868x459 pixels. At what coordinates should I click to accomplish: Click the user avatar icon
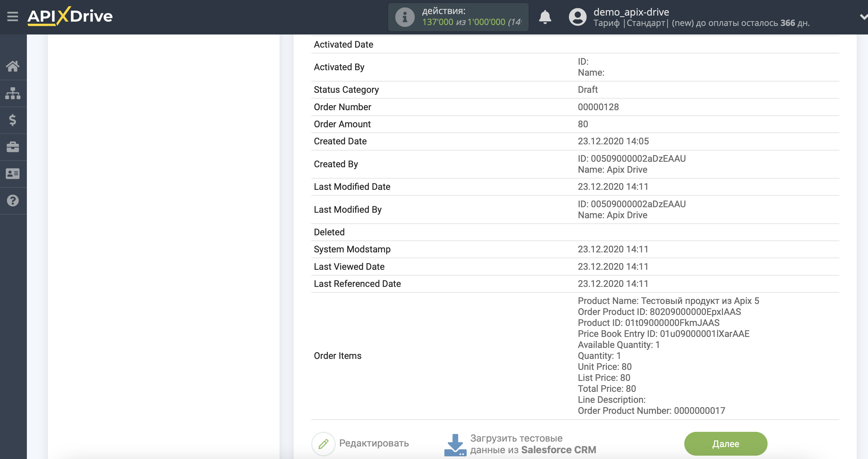tap(577, 17)
